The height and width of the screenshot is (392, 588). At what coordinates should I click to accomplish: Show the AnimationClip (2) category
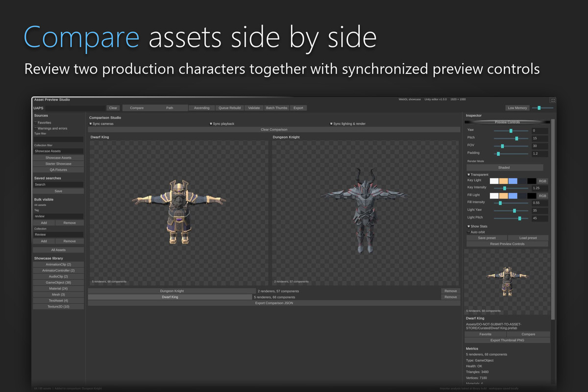click(x=58, y=265)
